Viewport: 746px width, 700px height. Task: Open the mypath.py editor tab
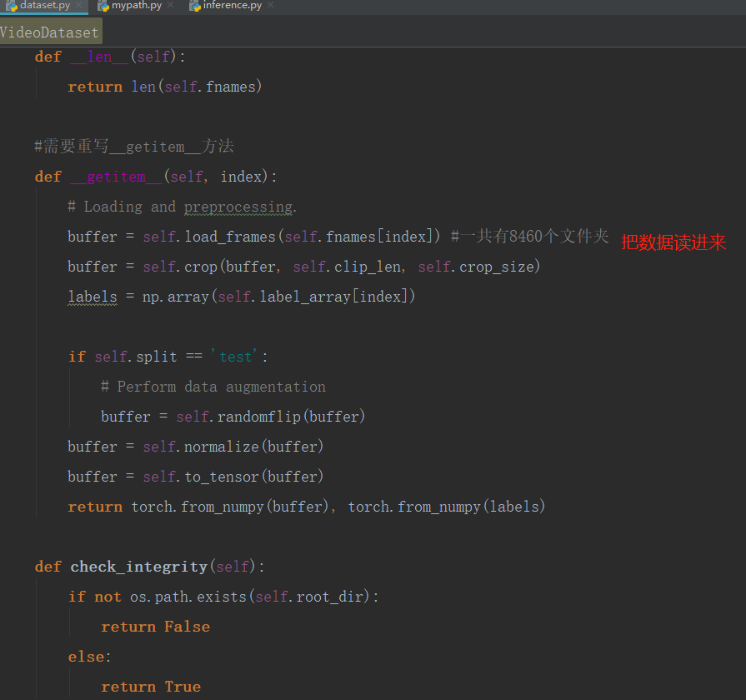tap(137, 6)
